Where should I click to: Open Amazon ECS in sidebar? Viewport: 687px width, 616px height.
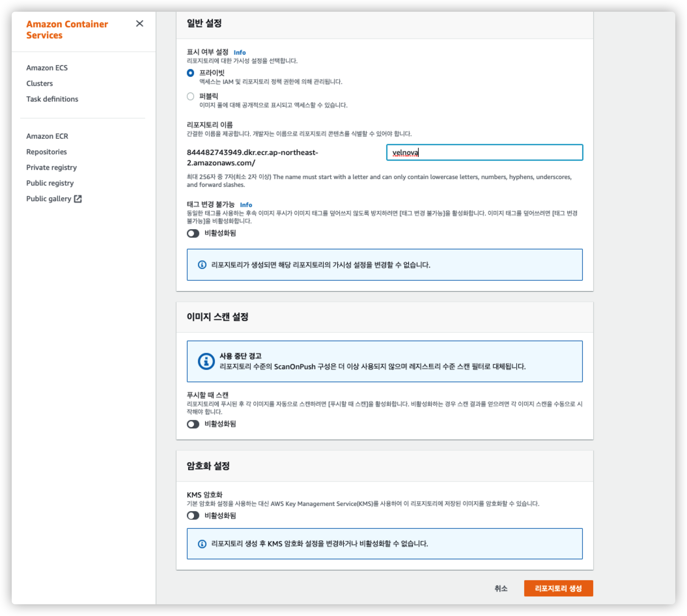tap(47, 68)
